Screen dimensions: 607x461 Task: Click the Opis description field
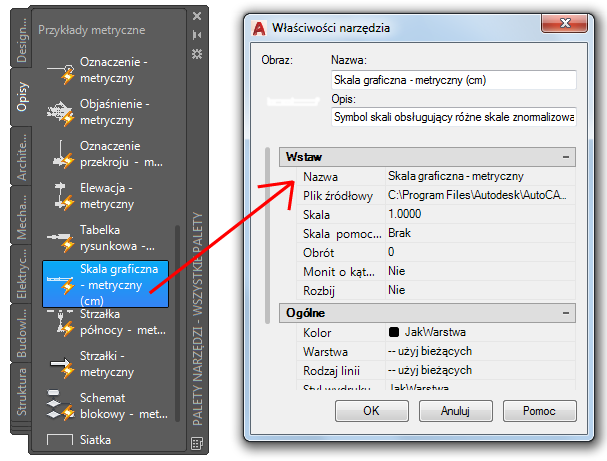[x=454, y=117]
